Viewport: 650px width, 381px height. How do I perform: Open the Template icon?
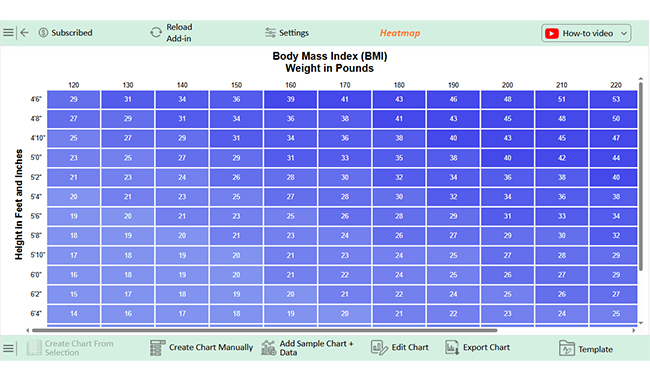(567, 348)
